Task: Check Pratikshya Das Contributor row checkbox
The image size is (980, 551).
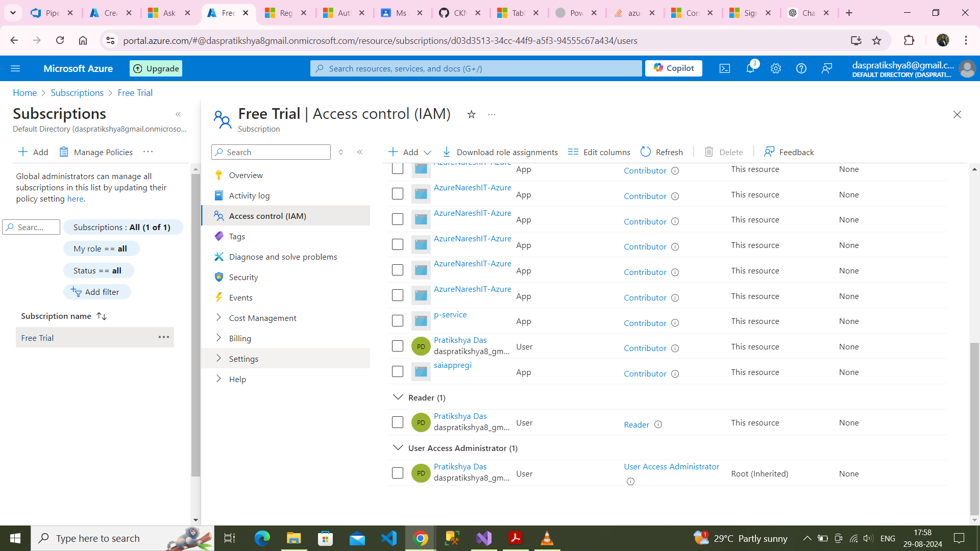Action: (398, 346)
